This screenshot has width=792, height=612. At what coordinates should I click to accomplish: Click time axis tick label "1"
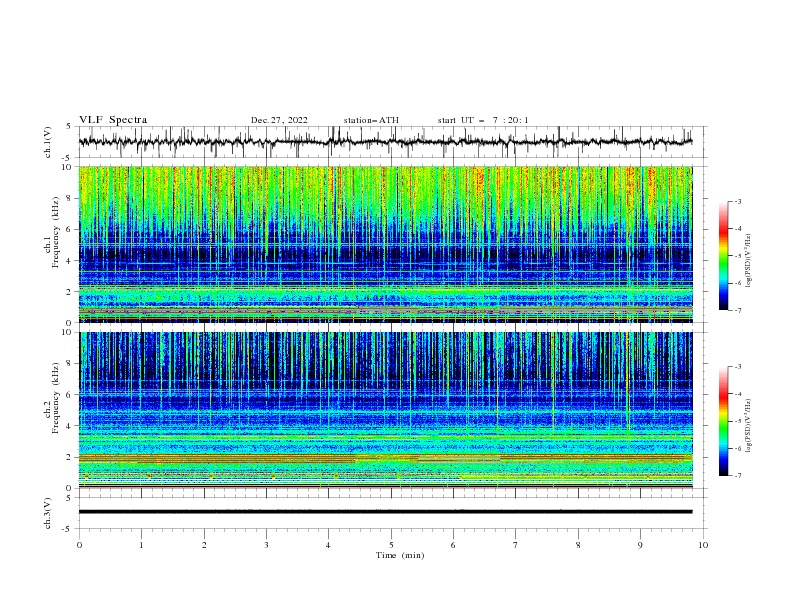tap(141, 545)
